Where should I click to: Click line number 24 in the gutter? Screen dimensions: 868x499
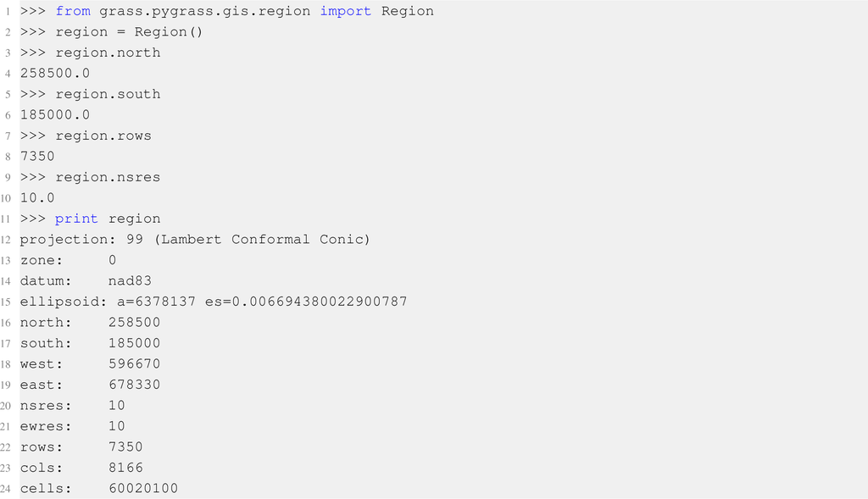(7, 489)
